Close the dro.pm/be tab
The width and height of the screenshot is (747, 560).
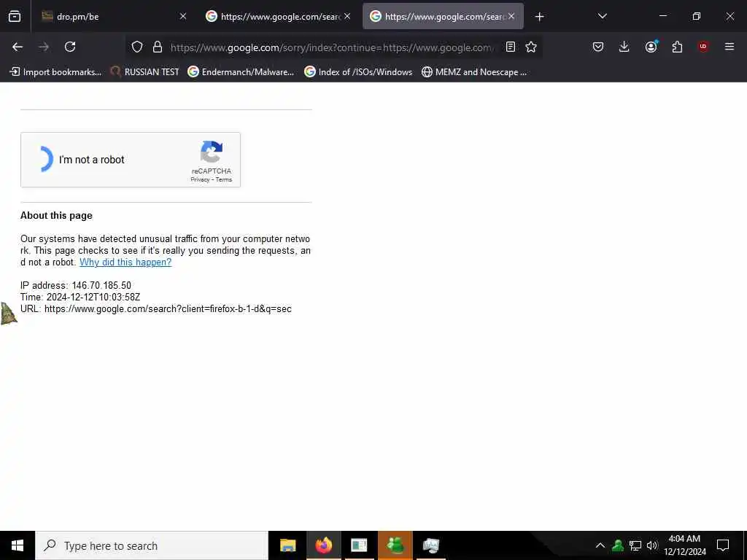183,16
